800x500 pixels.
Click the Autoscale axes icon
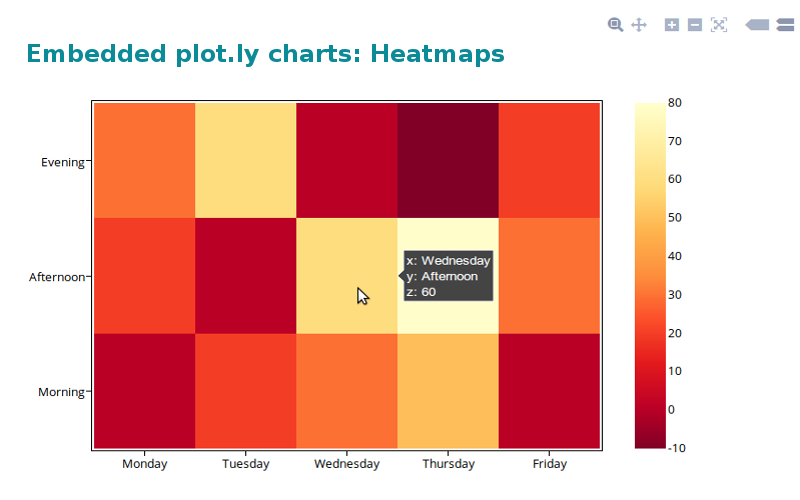(718, 24)
